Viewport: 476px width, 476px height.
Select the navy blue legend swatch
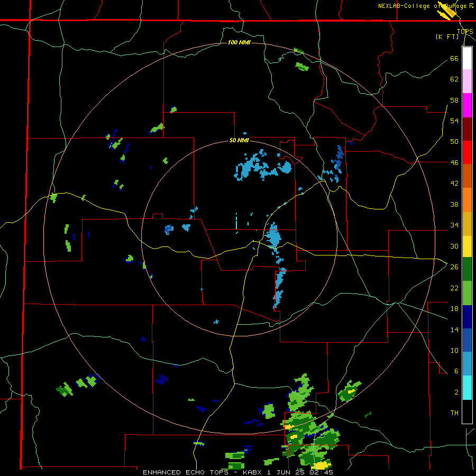point(467,317)
